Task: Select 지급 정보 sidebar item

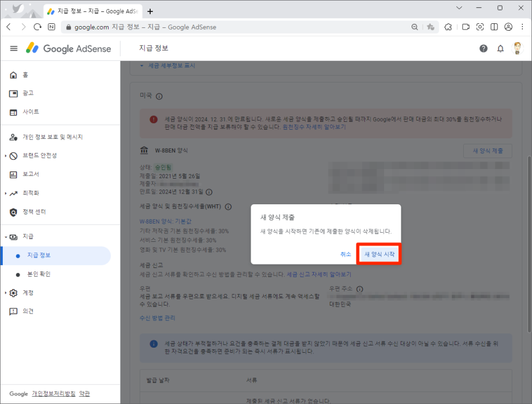Action: (x=57, y=255)
